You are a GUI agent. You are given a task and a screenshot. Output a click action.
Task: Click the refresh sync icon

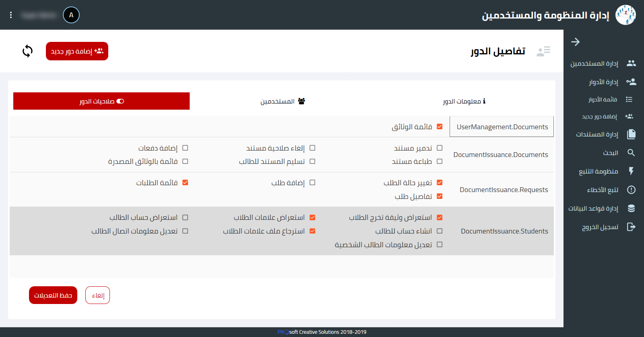pos(27,51)
